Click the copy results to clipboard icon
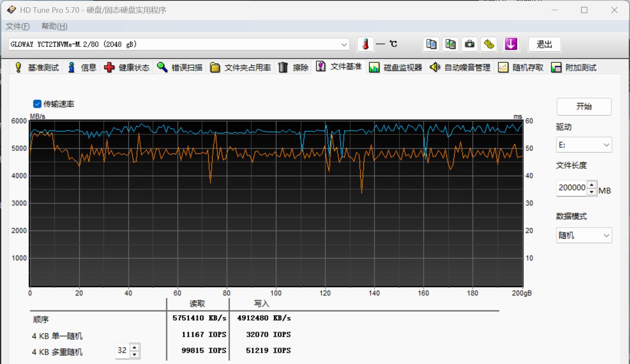 click(x=431, y=44)
